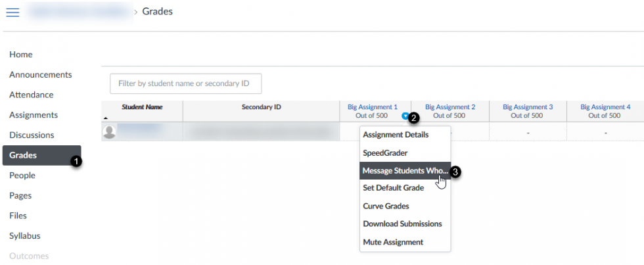644x265 pixels.
Task: Click the Grades breadcrumb title
Action: 157,11
